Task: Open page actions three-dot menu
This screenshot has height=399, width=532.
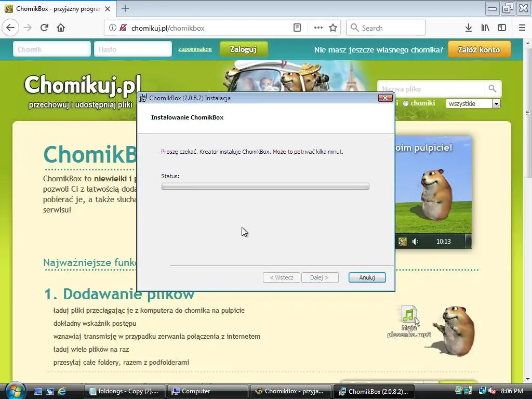Action: pos(318,28)
